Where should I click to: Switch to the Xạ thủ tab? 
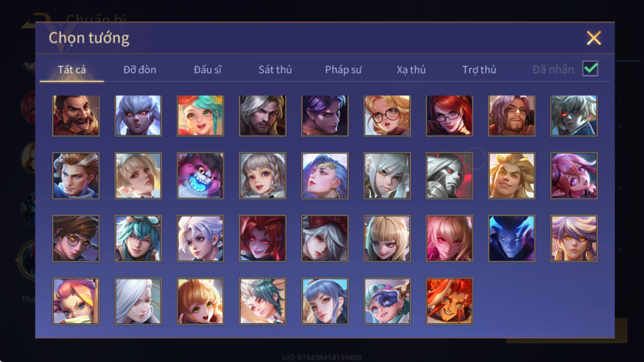click(411, 69)
